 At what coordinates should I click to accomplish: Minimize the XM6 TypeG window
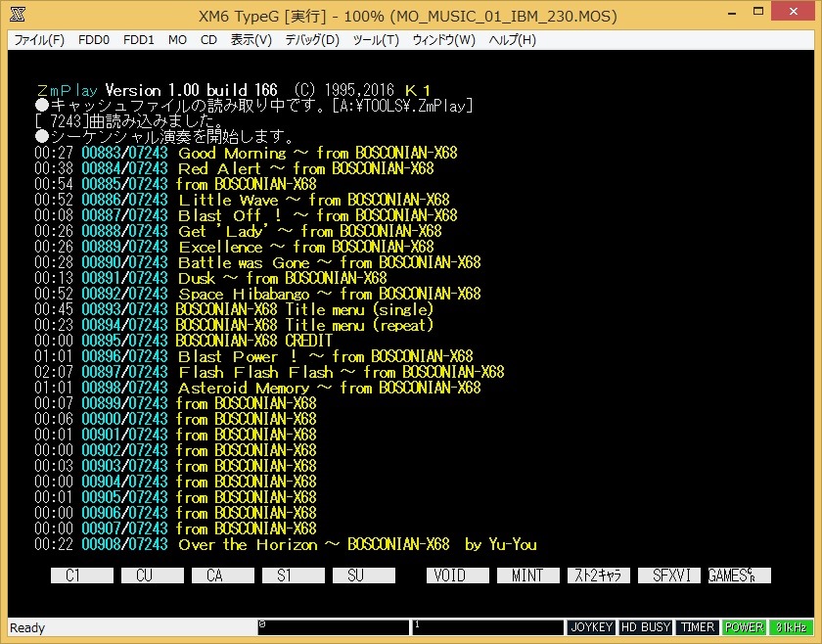(x=732, y=12)
